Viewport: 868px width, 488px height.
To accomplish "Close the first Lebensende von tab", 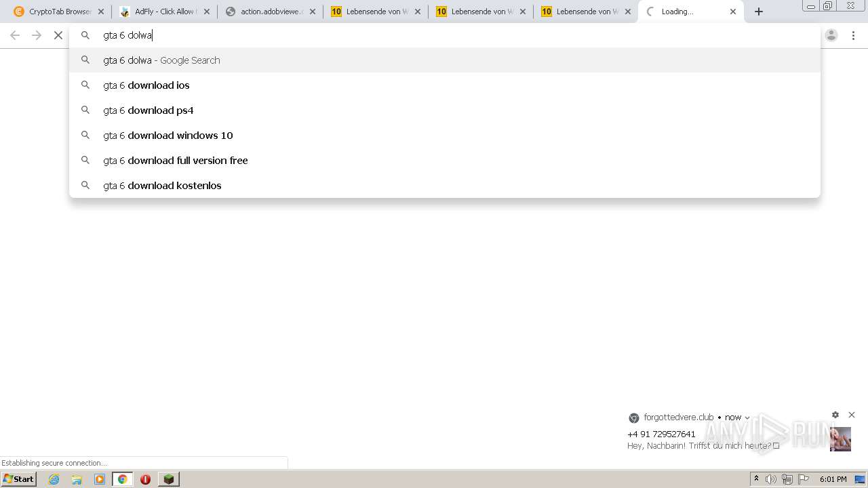I will pos(418,12).
